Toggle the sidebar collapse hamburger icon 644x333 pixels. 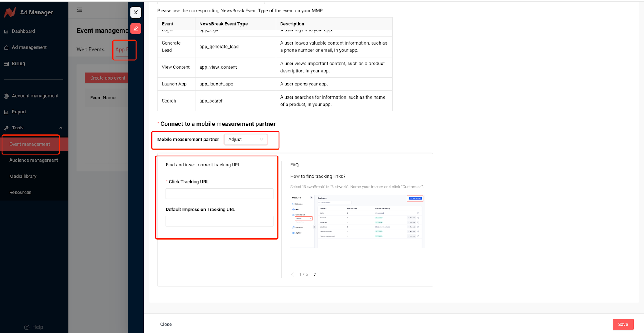tap(79, 10)
